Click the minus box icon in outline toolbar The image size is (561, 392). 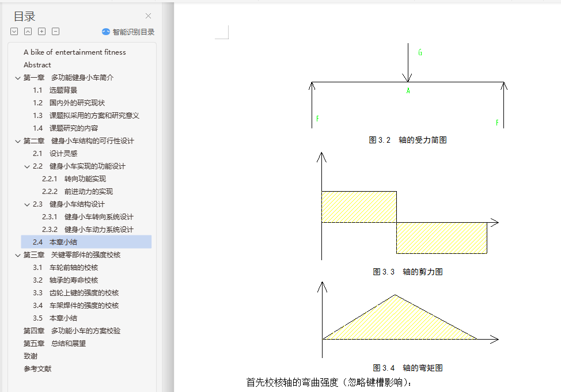55,32
